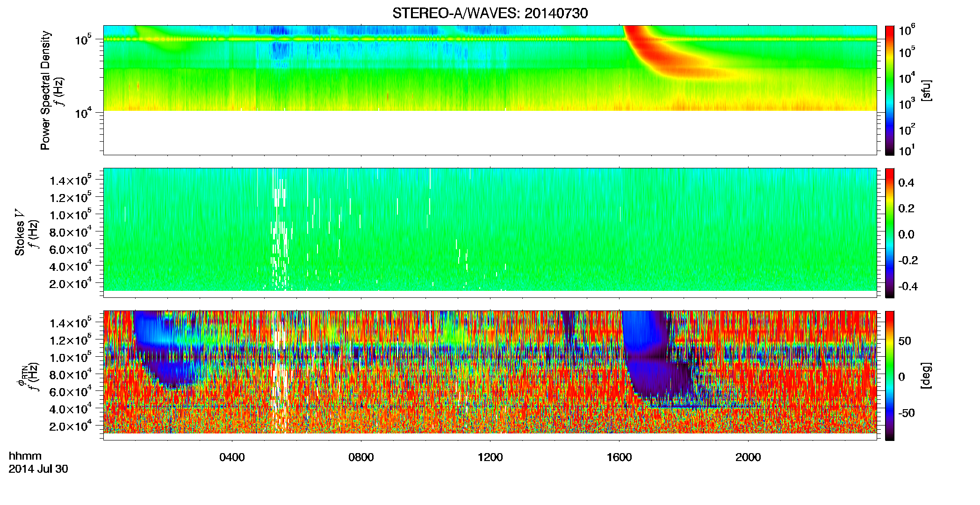Click the [deg] color bar unit label
This screenshot has width=980, height=505.
[x=927, y=375]
